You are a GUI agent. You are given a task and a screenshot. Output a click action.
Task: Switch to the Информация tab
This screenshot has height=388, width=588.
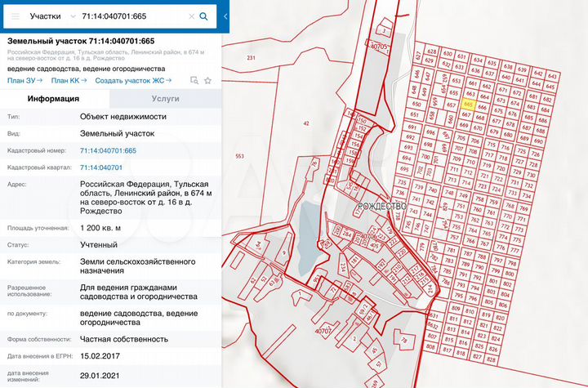tap(54, 99)
